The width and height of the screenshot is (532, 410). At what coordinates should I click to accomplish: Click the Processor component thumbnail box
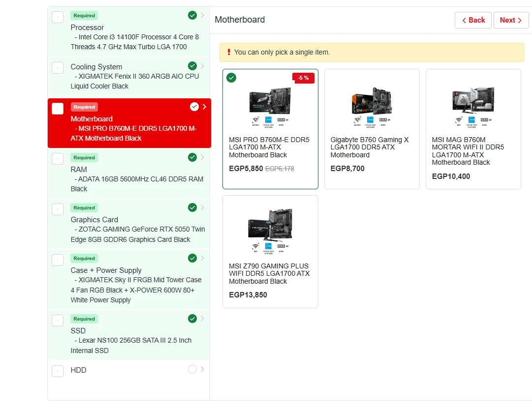pos(58,17)
